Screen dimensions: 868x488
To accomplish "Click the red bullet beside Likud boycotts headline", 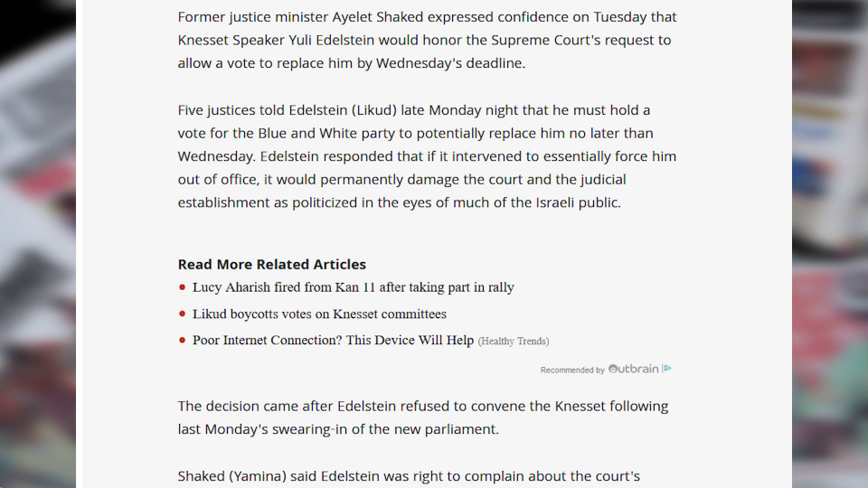I will point(182,314).
